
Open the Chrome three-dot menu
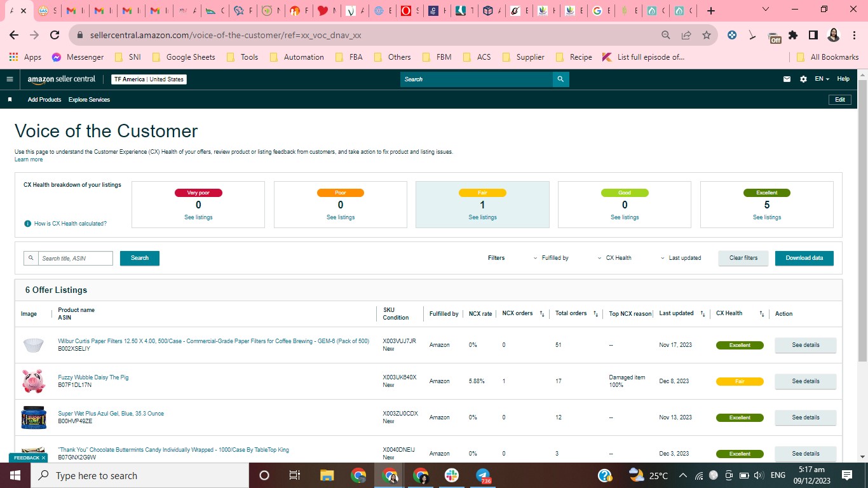(854, 36)
